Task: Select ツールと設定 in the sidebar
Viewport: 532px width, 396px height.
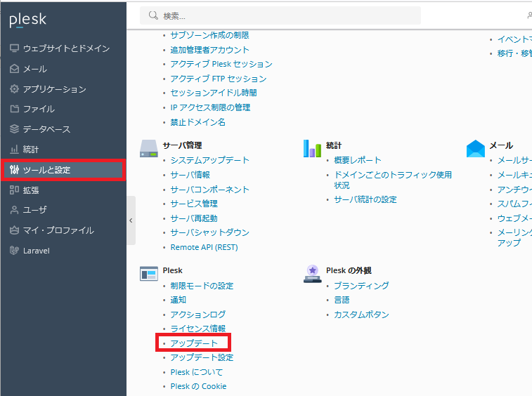Action: (x=63, y=169)
